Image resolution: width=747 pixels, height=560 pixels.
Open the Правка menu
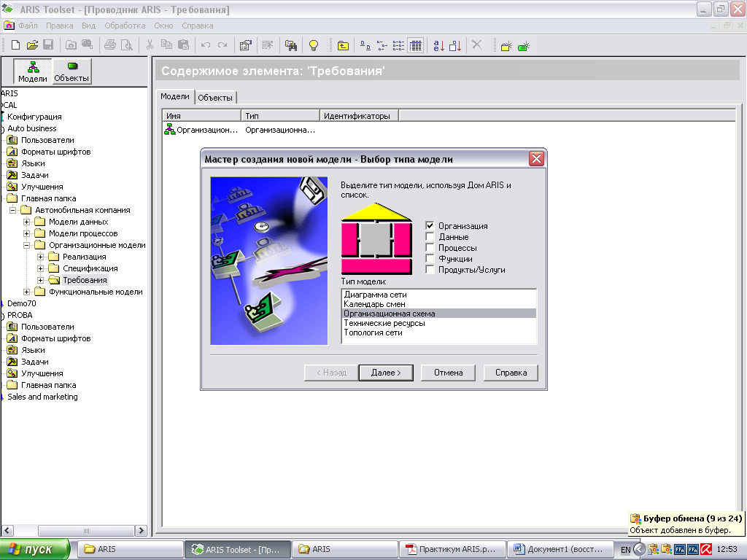tap(60, 26)
